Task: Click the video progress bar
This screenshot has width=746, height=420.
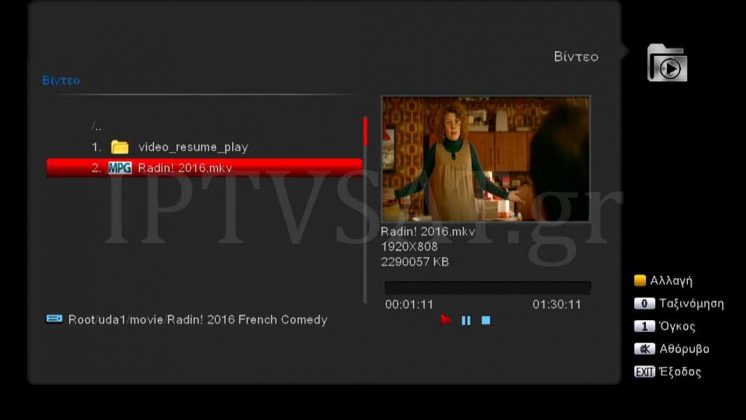Action: click(488, 287)
